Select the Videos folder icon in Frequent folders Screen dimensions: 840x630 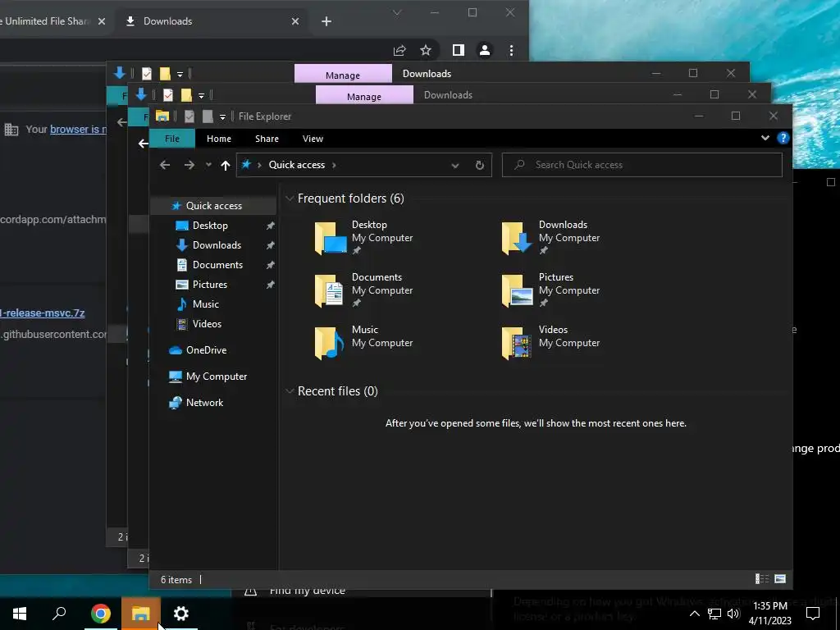click(517, 343)
